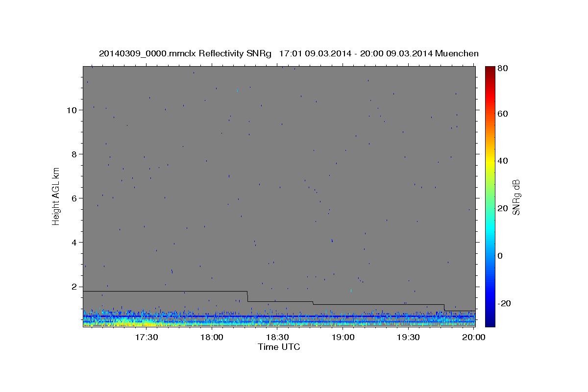Click the colorbar value 20
The width and height of the screenshot is (588, 392).
504,208
